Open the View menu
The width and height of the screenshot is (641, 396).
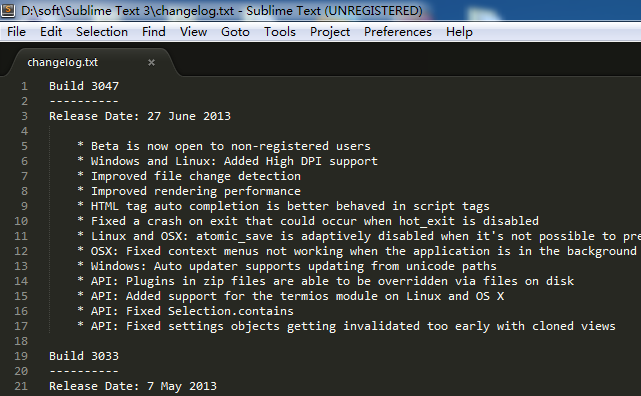193,32
